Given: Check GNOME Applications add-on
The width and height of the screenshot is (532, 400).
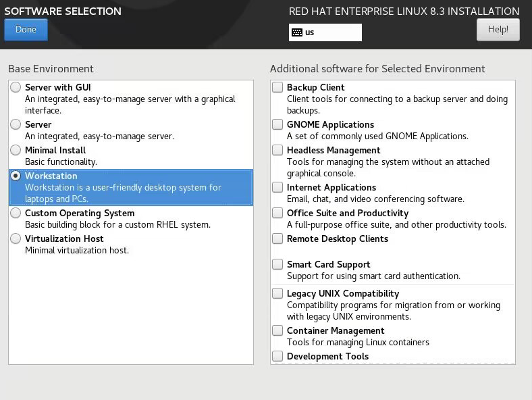Looking at the screenshot, I should [277, 124].
